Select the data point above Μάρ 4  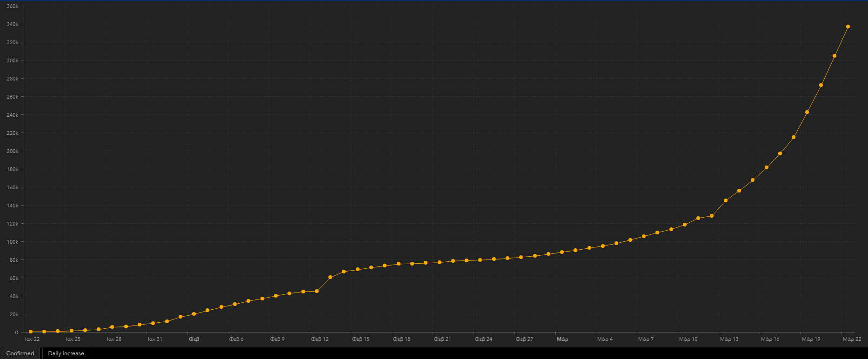click(x=603, y=246)
